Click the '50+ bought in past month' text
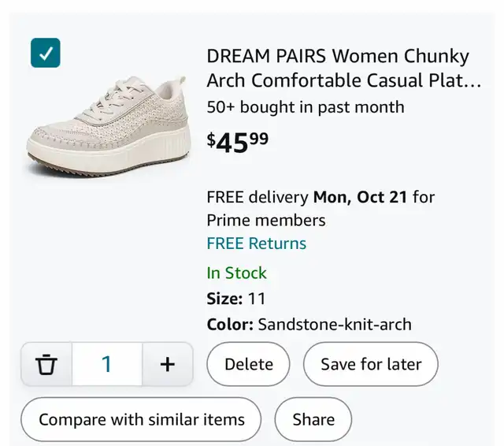The image size is (504, 446). (305, 107)
